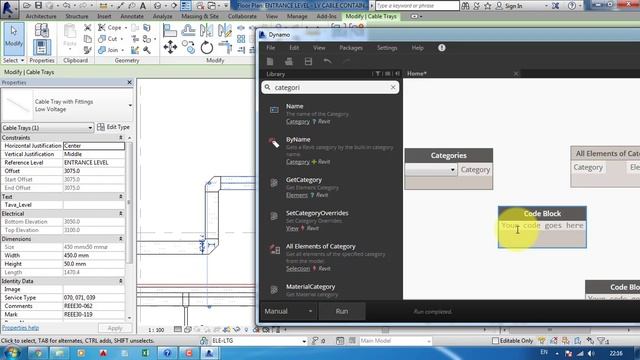The height and width of the screenshot is (360, 640).
Task: Open the Dynamo Packages menu
Action: tap(351, 48)
